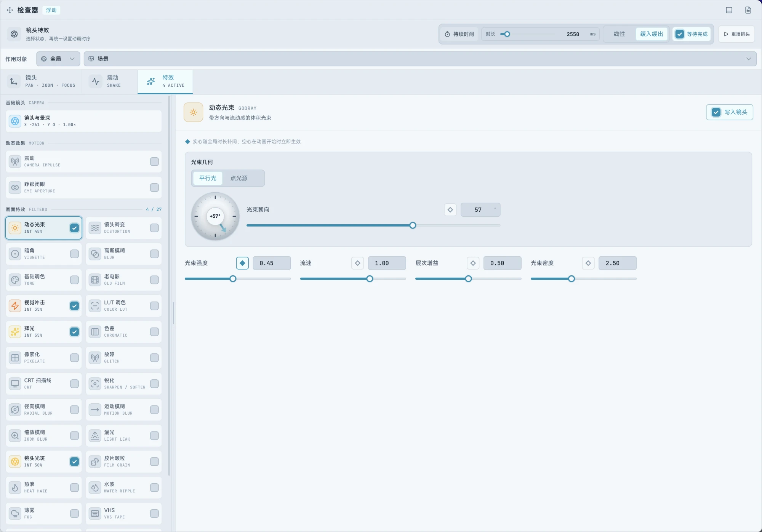Click the 时长 duration slider handle

tap(507, 34)
